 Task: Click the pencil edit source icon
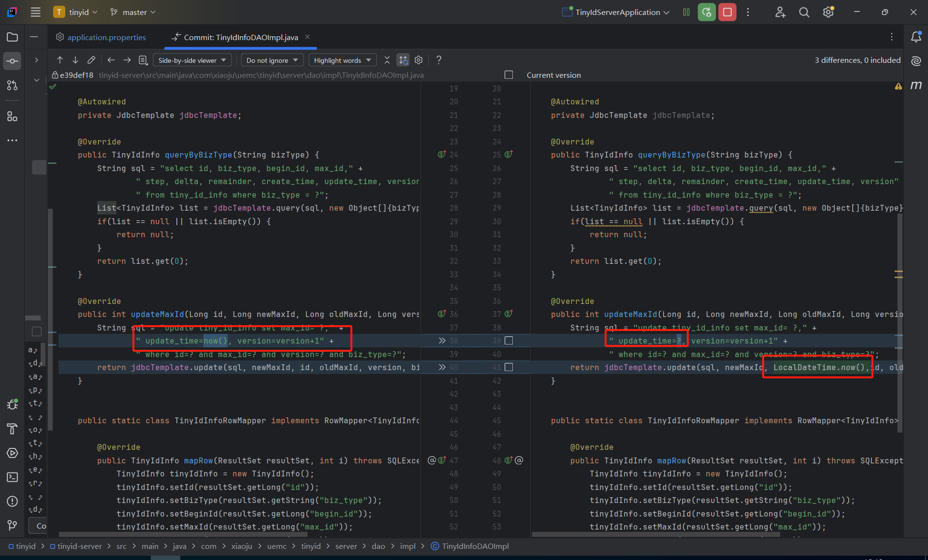pos(91,60)
